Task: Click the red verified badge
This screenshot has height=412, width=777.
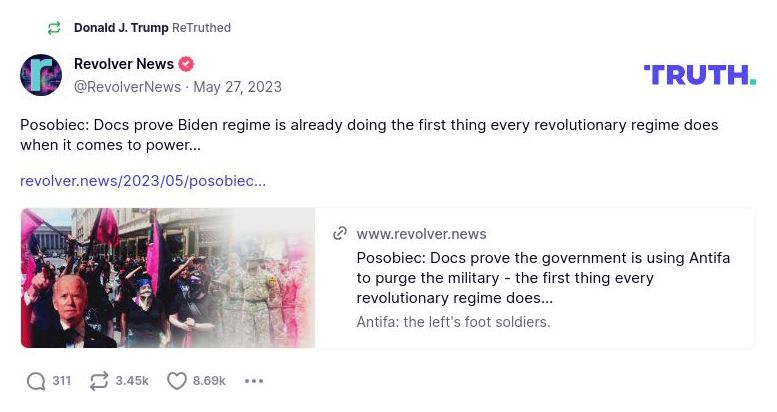Action: 186,64
